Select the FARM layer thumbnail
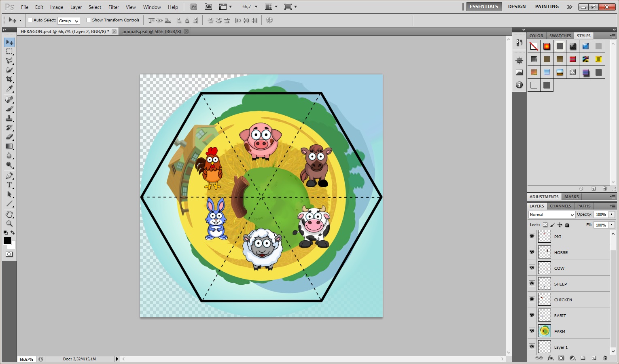Image resolution: width=619 pixels, height=364 pixels. coord(545,331)
